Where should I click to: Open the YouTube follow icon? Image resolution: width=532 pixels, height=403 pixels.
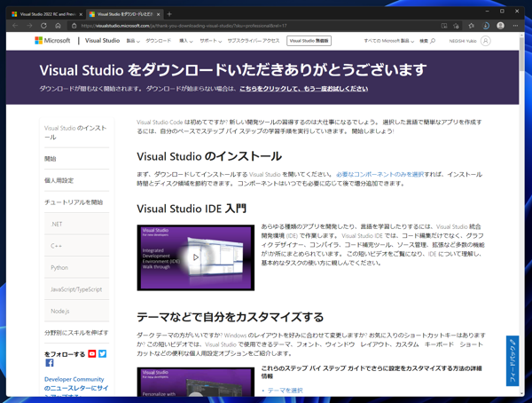click(91, 353)
